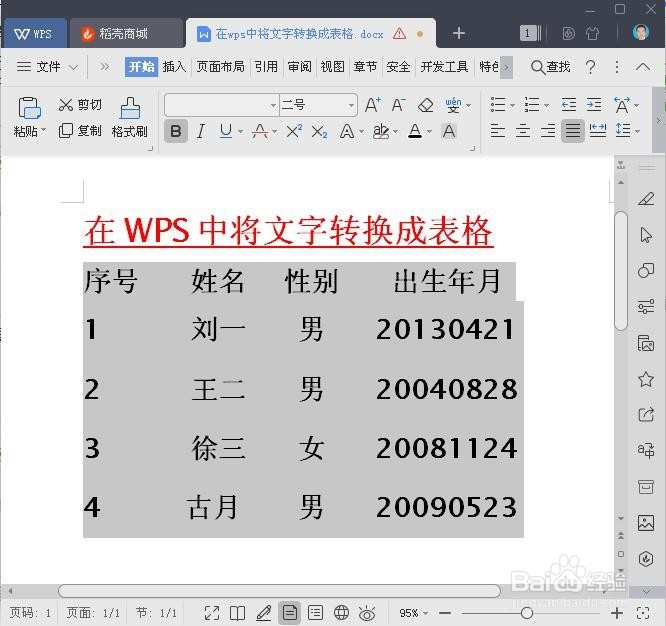Toggle align right
This screenshot has height=626, width=666.
pyautogui.click(x=548, y=131)
